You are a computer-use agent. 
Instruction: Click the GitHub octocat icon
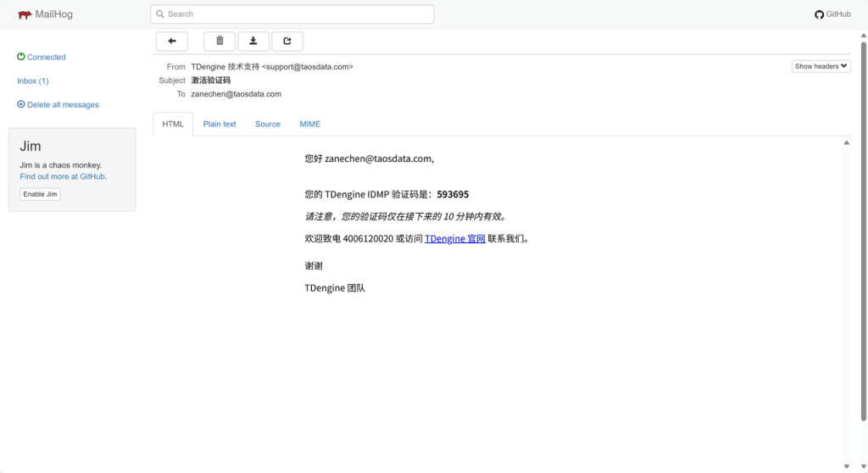(819, 14)
